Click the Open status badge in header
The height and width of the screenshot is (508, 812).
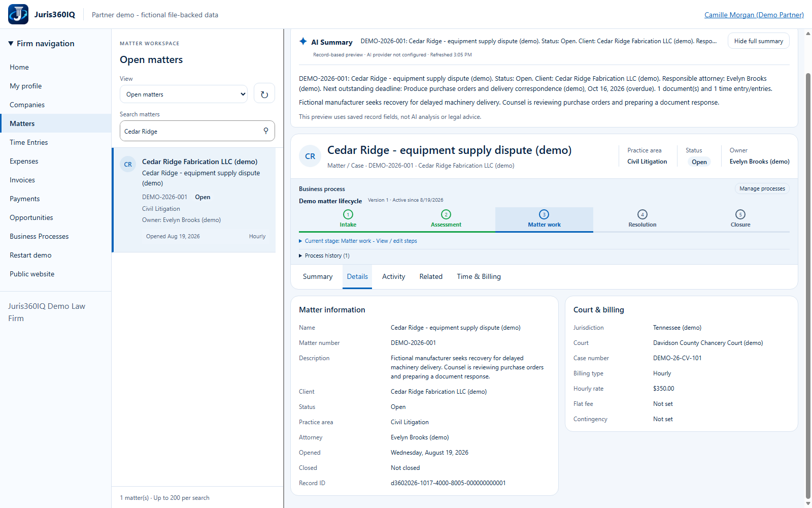pyautogui.click(x=699, y=162)
